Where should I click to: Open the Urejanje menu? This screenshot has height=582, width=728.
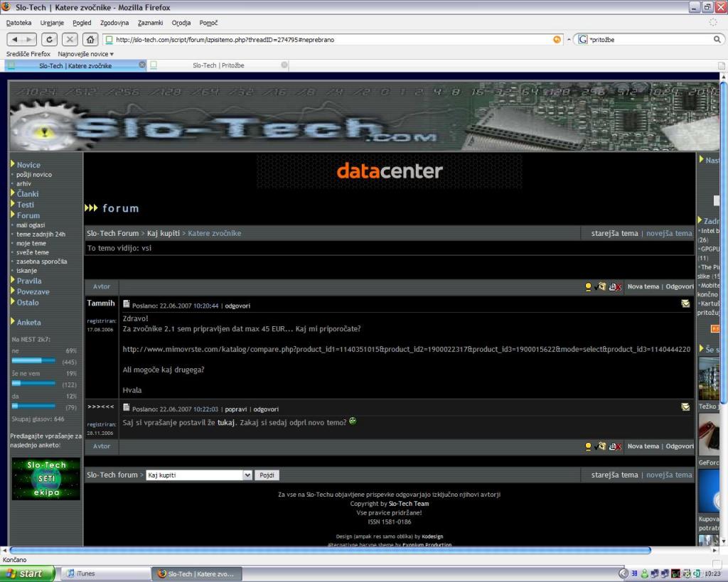click(x=52, y=23)
